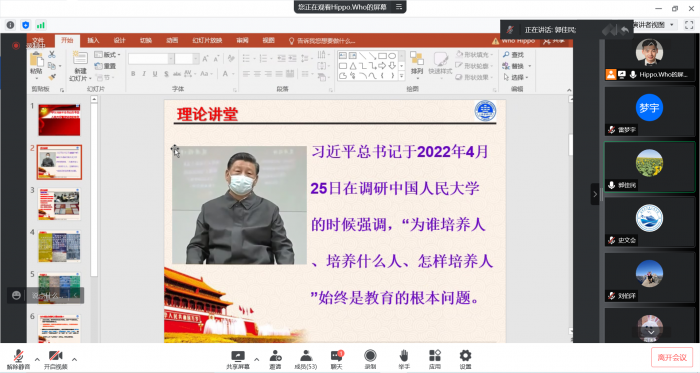
Task: Toggle full screen mode icon
Action: (689, 25)
